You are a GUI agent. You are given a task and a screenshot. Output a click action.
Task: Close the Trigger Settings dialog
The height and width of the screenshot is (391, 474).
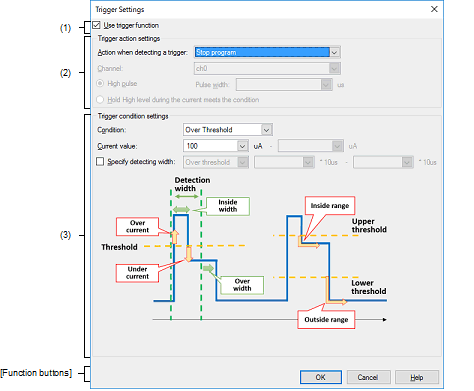434,9
